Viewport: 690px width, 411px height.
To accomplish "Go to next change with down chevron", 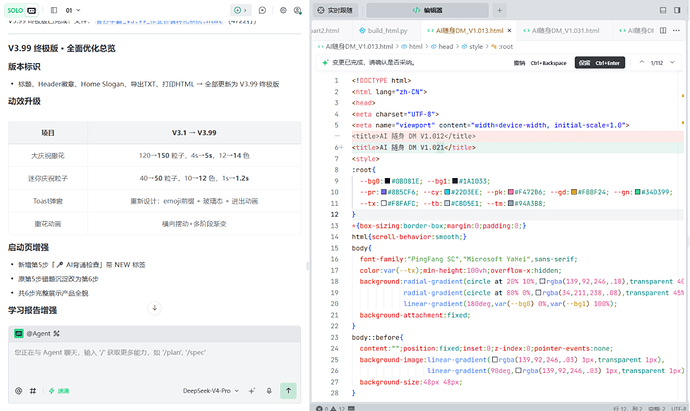I will tap(672, 62).
